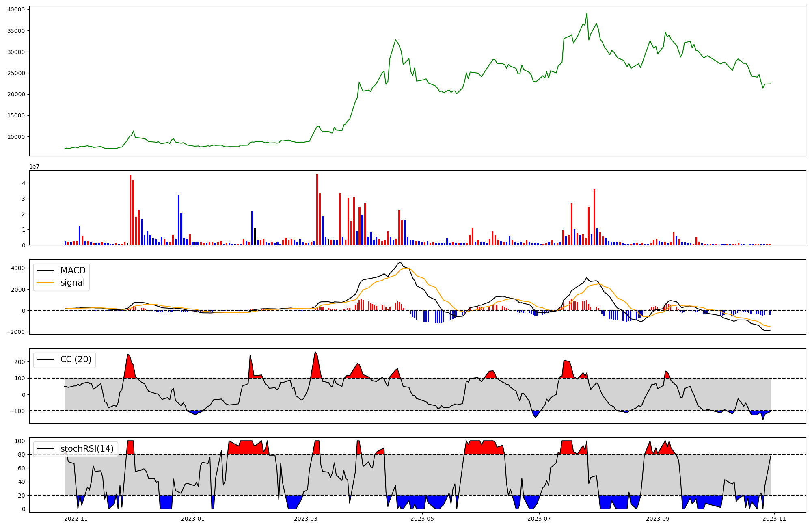Screen dimensions: 812x528
Task: Click the 10000 y-axis label on price chart
Action: point(16,137)
